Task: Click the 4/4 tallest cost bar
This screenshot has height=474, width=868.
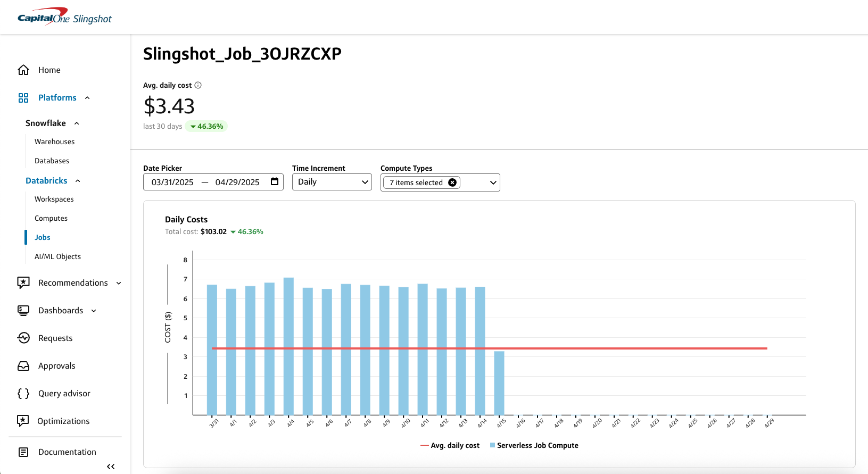Action: [288, 346]
